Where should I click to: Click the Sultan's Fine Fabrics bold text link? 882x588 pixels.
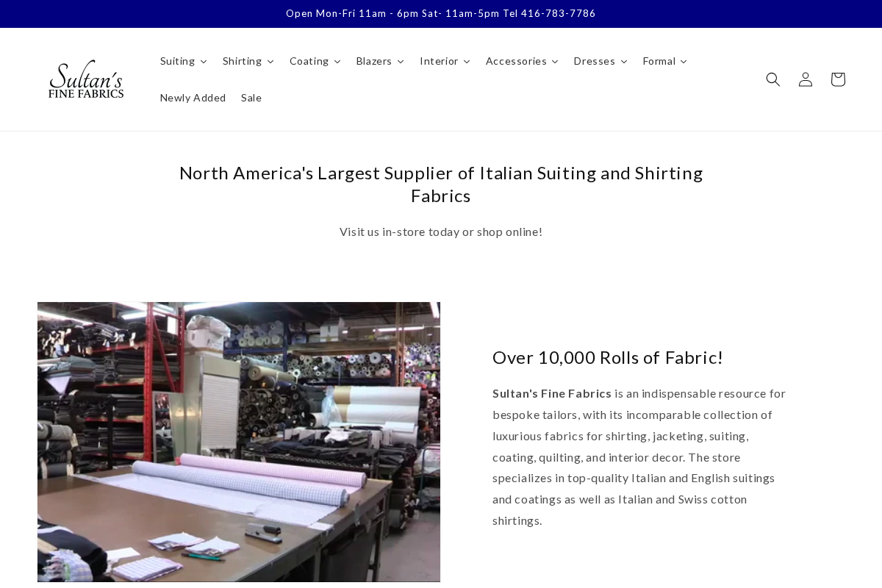pos(552,393)
